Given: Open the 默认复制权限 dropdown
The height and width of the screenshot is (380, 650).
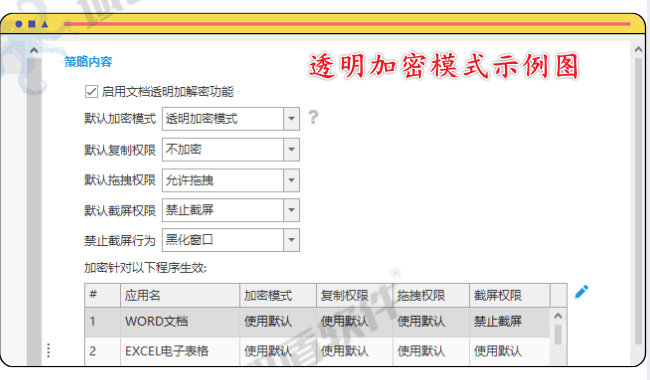Looking at the screenshot, I should 230,150.
